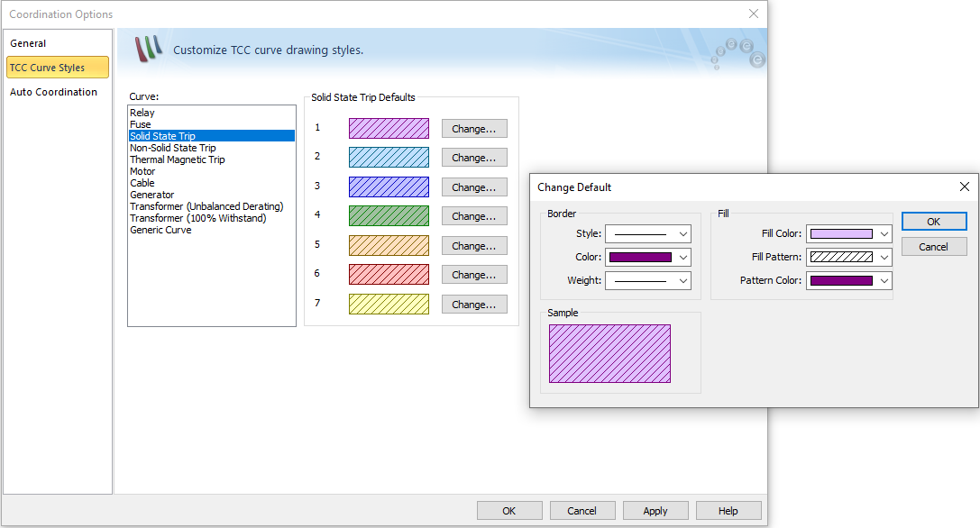Confirm with OK in Change Default dialog

pos(934,221)
